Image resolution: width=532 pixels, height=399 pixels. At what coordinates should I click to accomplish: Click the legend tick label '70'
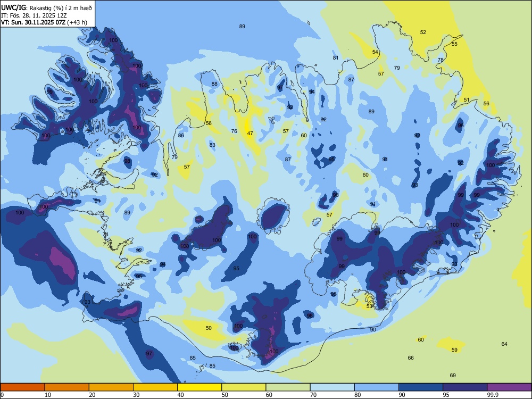coord(313,395)
